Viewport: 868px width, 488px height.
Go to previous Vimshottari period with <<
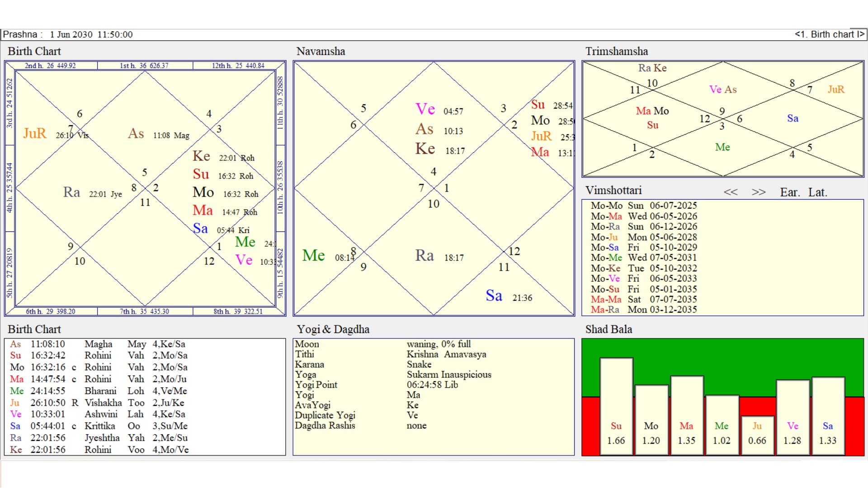point(731,192)
